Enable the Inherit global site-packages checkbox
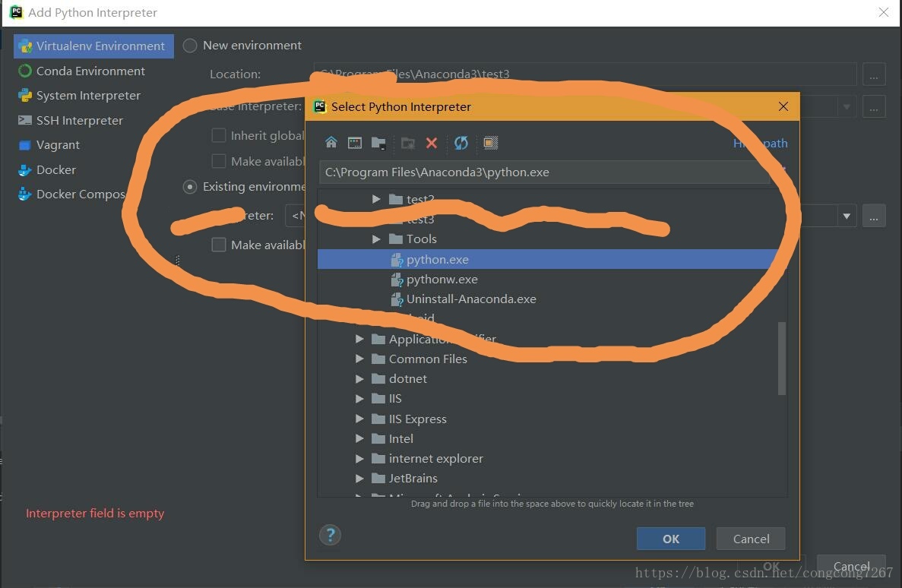 pyautogui.click(x=219, y=134)
